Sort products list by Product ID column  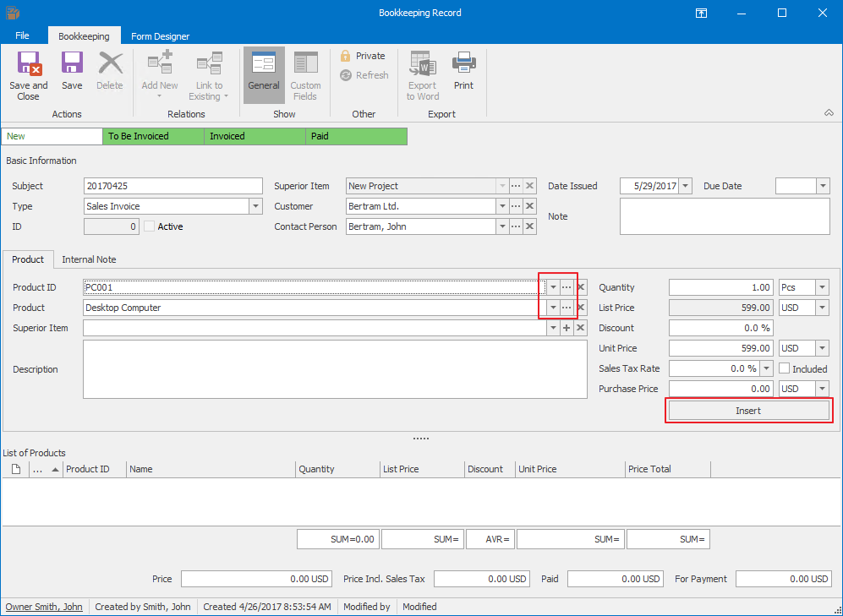[x=94, y=469]
